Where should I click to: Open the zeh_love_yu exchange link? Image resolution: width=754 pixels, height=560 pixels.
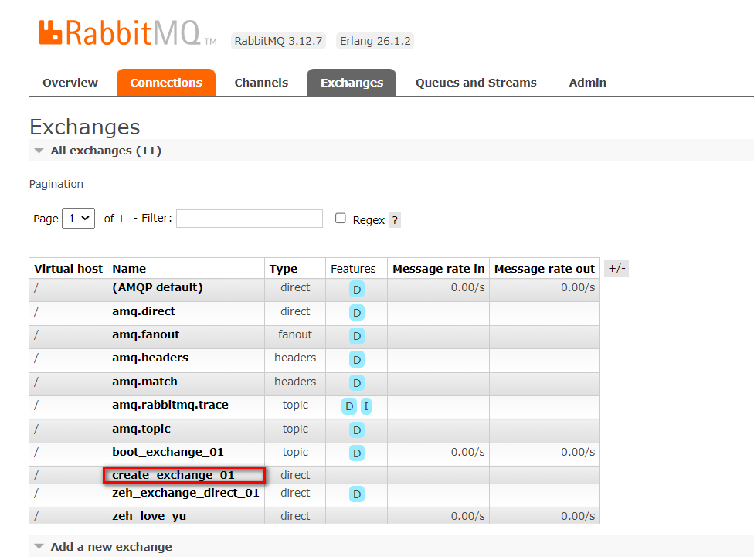[149, 516]
